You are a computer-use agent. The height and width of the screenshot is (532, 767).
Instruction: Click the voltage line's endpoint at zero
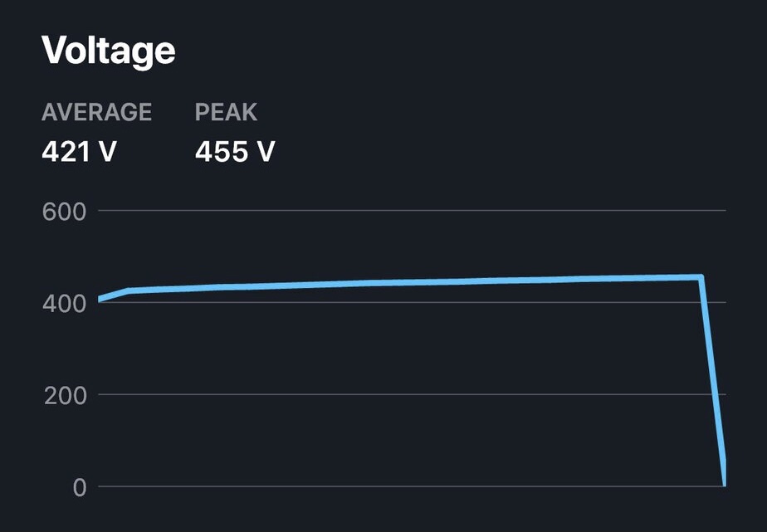click(x=725, y=482)
